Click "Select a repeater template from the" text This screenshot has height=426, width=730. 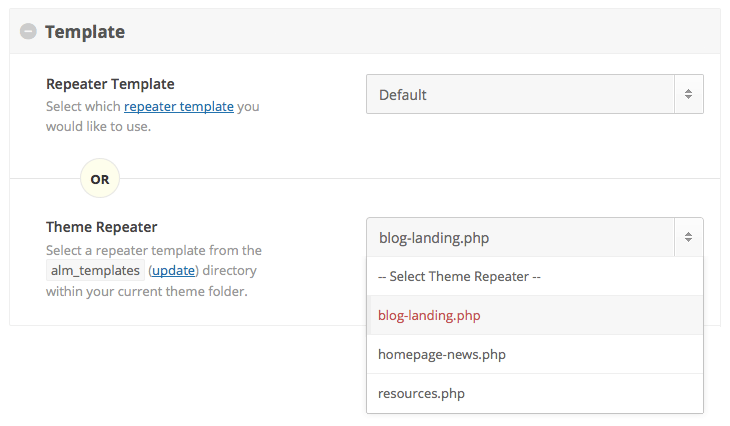(154, 250)
